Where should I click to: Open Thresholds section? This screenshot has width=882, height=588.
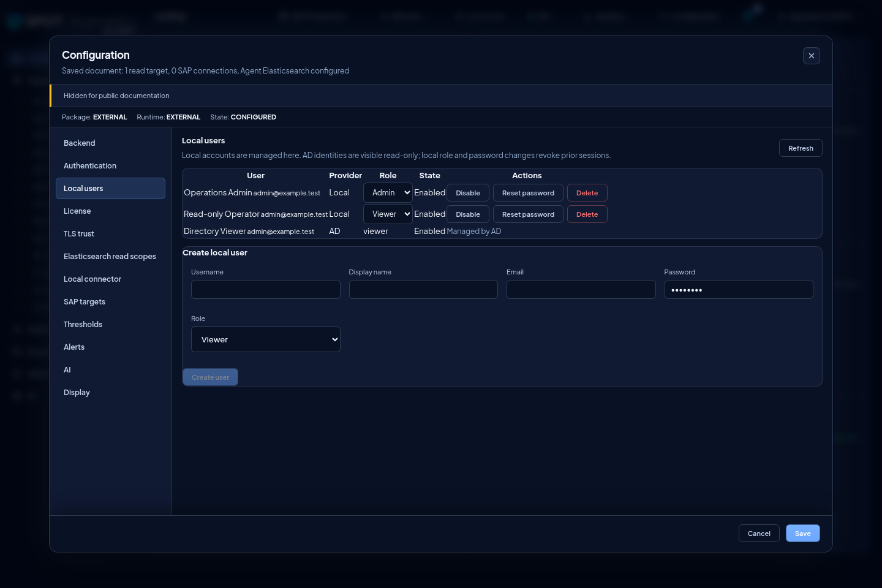110,325
